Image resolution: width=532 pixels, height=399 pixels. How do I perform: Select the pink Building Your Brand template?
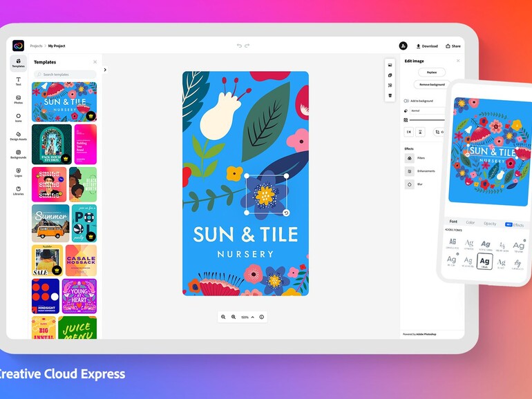click(86, 144)
